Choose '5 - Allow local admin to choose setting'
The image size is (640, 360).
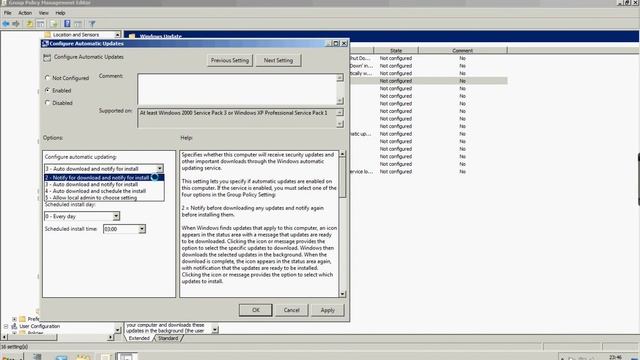coord(104,197)
